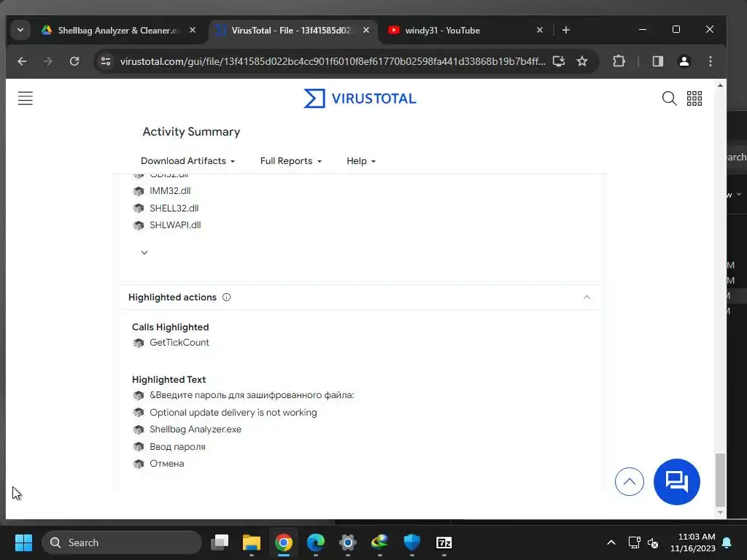Screen dimensions: 747x560
Task: Click the scrollbar up arrow
Action: 720,86
